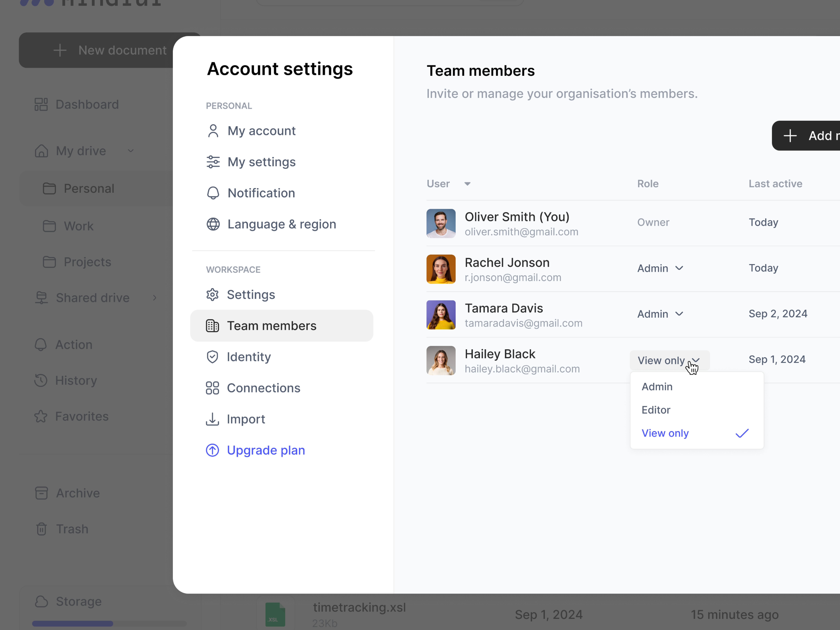Click the Last active column header
Image resolution: width=840 pixels, height=630 pixels.
[775, 184]
